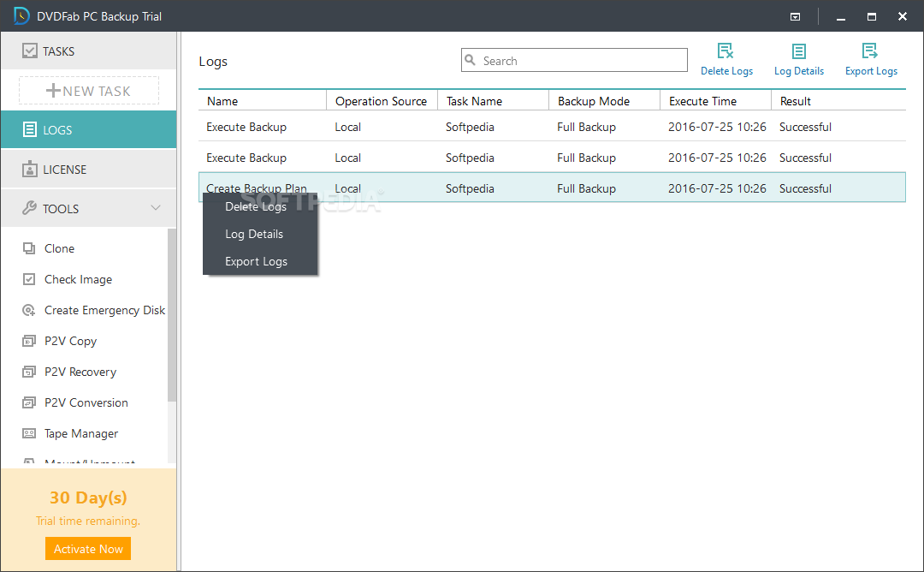The image size is (924, 572).
Task: Click the plus icon on New Task
Action: tap(53, 91)
